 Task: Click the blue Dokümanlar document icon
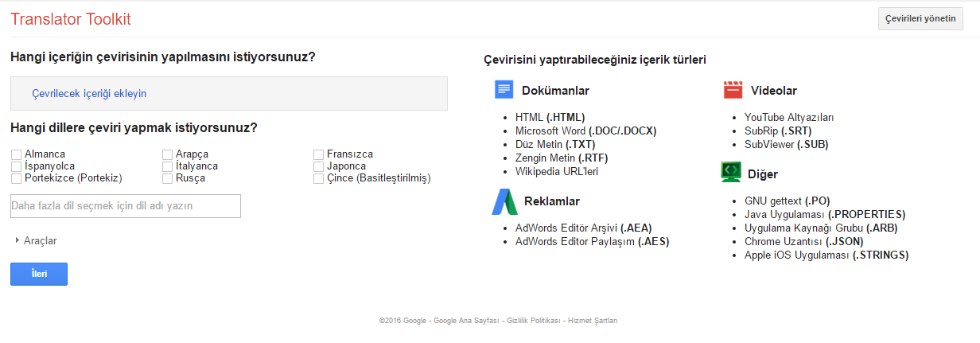point(504,90)
